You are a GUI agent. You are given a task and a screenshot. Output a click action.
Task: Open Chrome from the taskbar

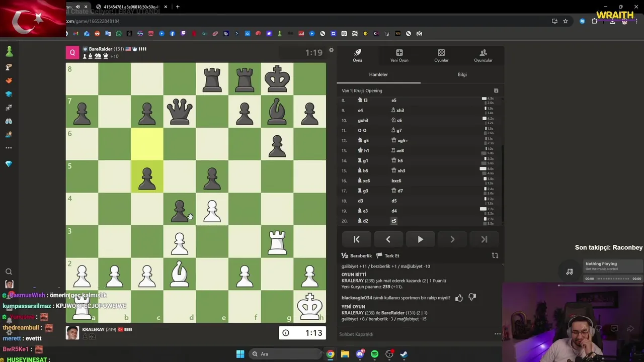(330, 354)
